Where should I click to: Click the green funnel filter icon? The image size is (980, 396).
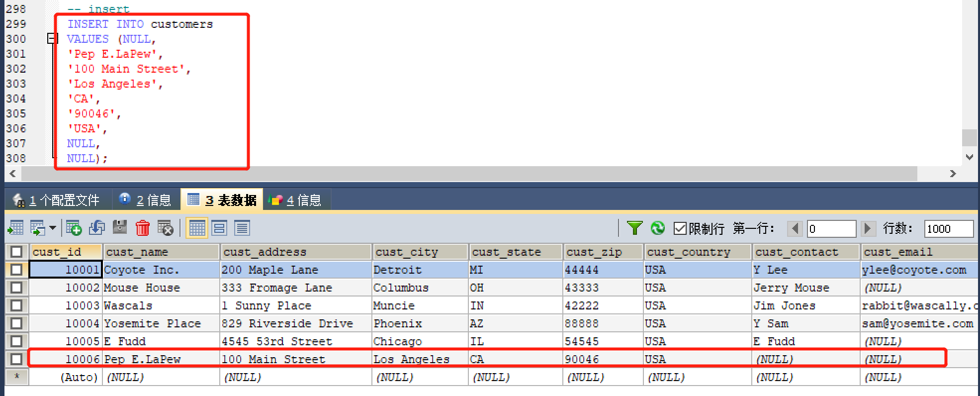635,228
